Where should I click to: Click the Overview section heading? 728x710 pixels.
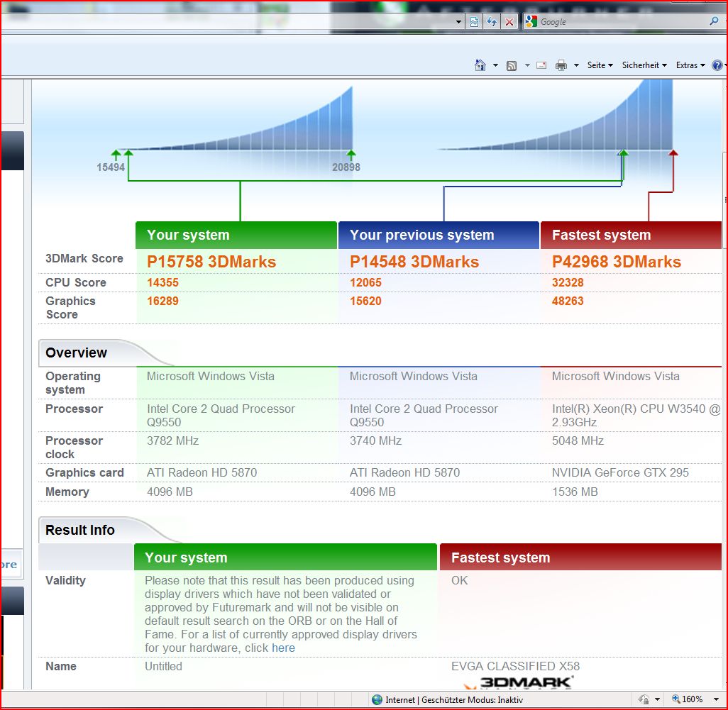click(76, 353)
